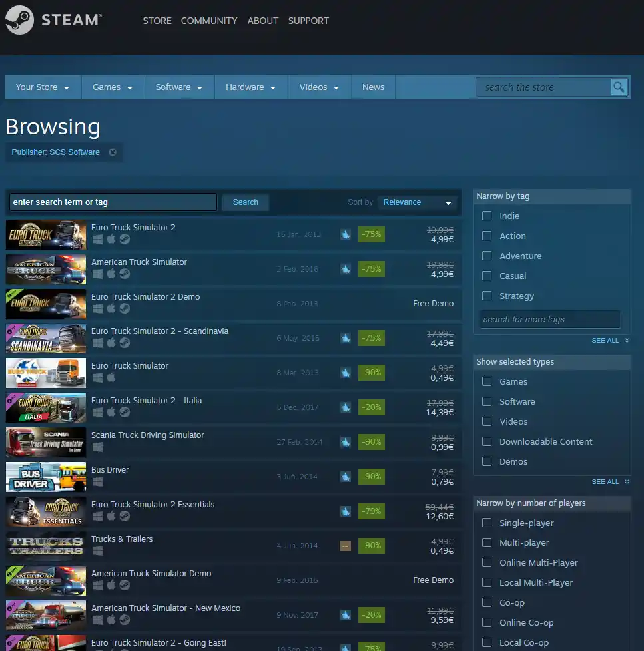Enable the Indie tag checkbox
644x651 pixels.
pyautogui.click(x=487, y=216)
